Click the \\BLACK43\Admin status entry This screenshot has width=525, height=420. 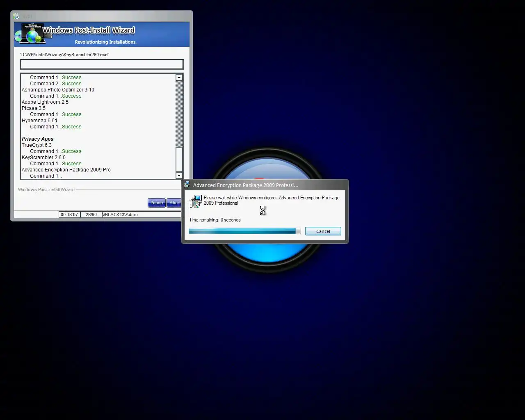pos(120,215)
